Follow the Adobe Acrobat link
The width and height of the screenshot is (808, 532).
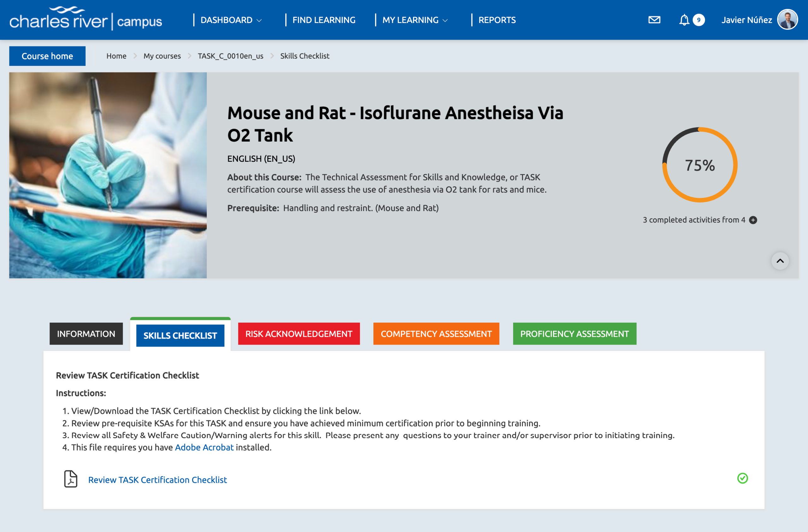click(204, 447)
